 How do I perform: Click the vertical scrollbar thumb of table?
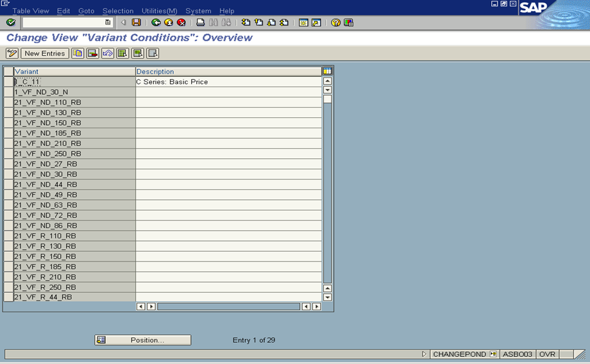[327, 99]
